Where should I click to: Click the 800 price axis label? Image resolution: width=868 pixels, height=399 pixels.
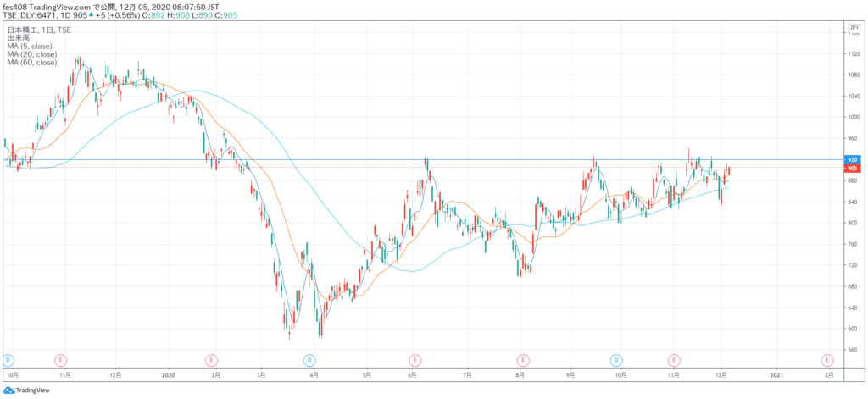coord(853,223)
